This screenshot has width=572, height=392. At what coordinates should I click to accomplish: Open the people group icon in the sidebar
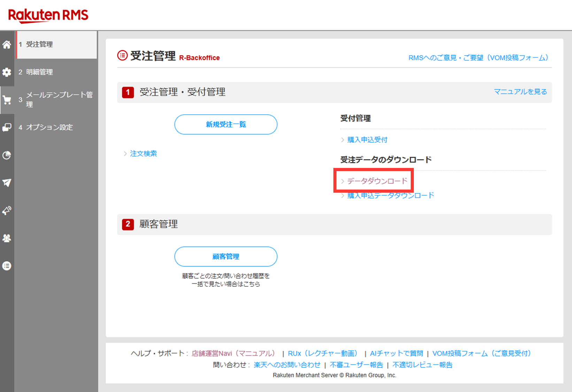[x=7, y=238]
